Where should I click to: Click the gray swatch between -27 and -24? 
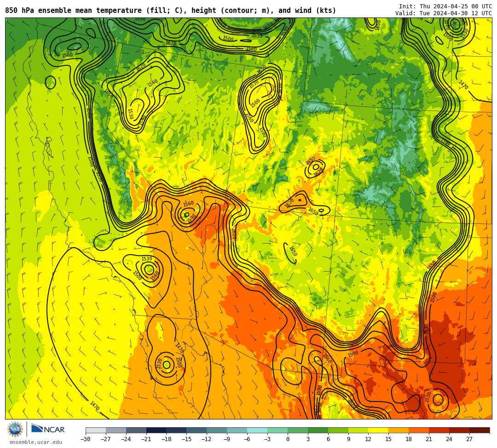[116, 430]
